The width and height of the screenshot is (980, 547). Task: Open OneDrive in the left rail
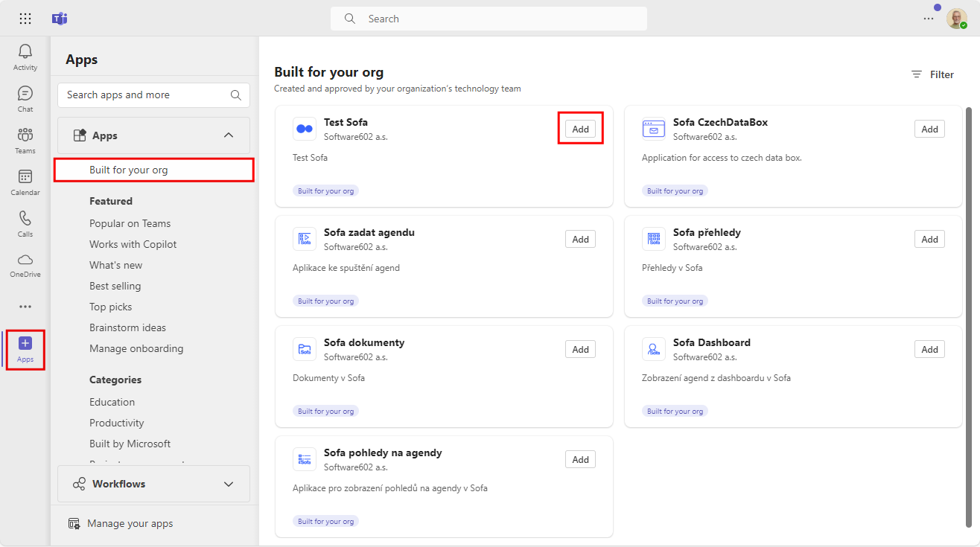(x=25, y=265)
